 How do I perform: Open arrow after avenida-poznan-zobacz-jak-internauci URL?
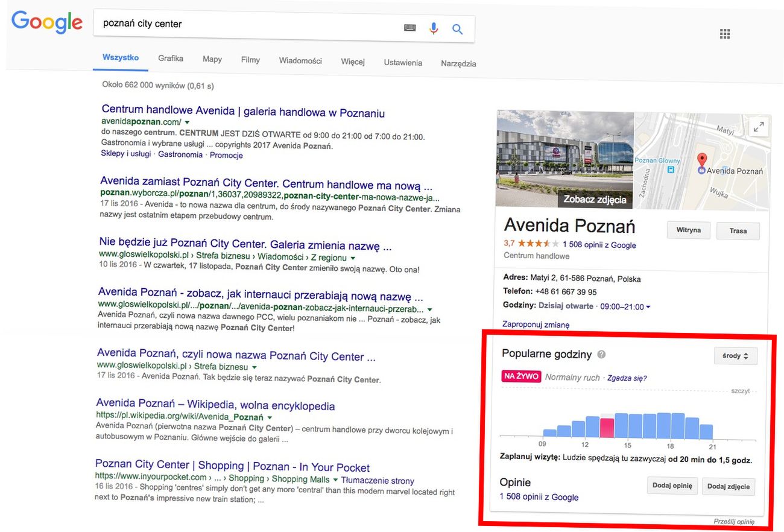tap(429, 309)
